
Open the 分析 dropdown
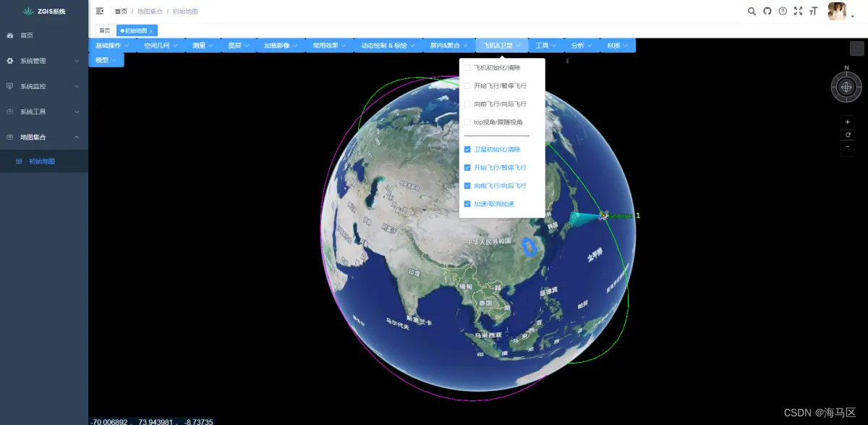tap(582, 45)
